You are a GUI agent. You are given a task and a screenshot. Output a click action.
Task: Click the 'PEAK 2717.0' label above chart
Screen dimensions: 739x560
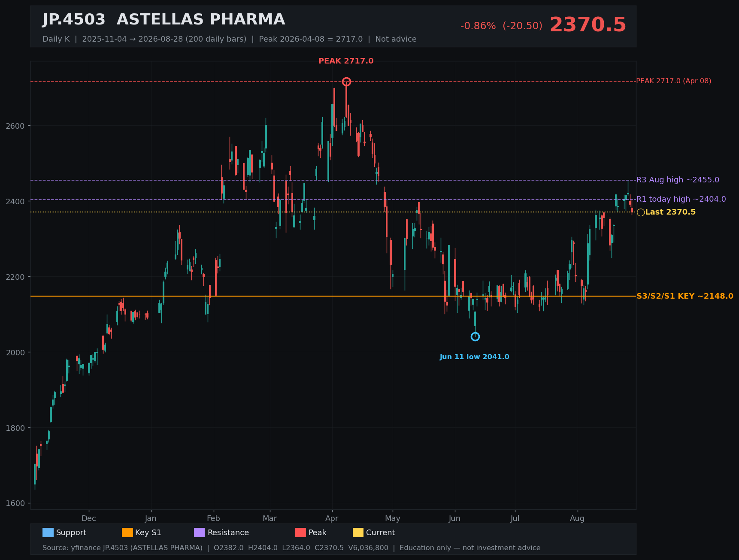click(x=346, y=61)
